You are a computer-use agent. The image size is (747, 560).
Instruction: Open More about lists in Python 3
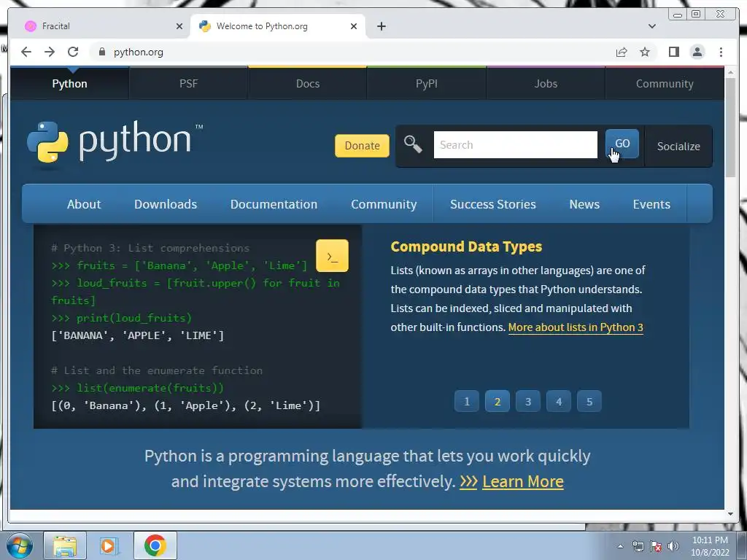tap(576, 327)
